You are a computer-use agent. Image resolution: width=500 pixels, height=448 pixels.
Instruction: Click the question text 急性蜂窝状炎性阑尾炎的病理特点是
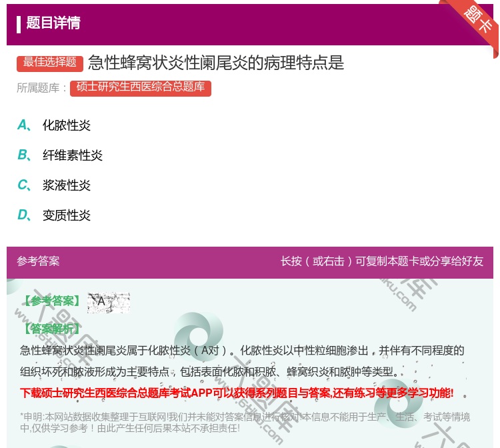[x=216, y=63]
